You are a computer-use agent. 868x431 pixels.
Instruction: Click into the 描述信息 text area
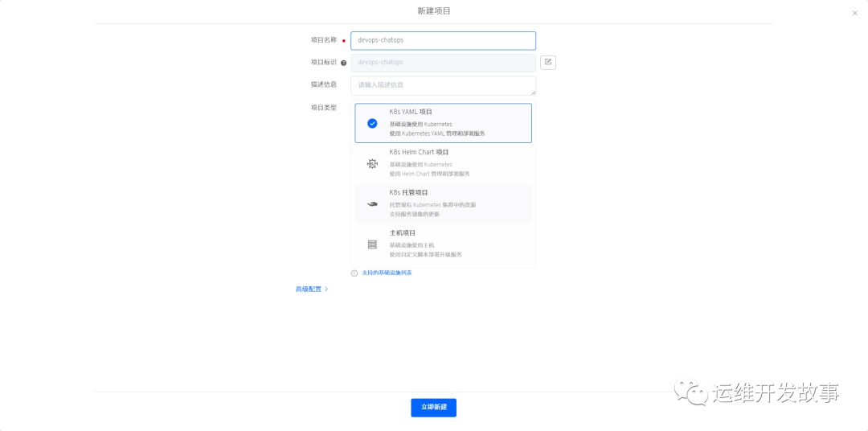[x=443, y=85]
